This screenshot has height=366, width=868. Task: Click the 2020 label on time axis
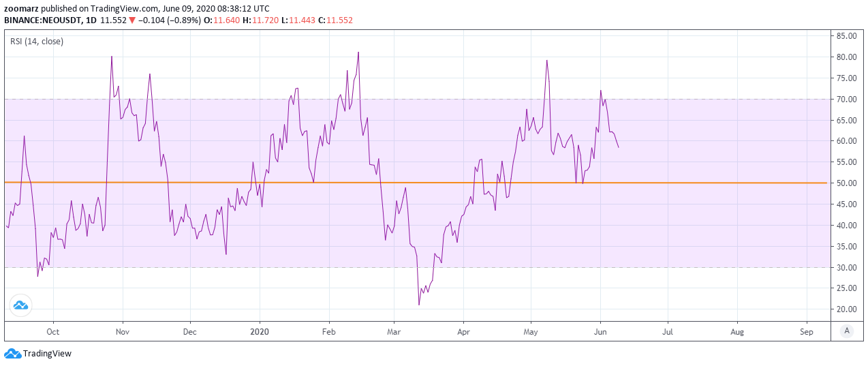[259, 332]
